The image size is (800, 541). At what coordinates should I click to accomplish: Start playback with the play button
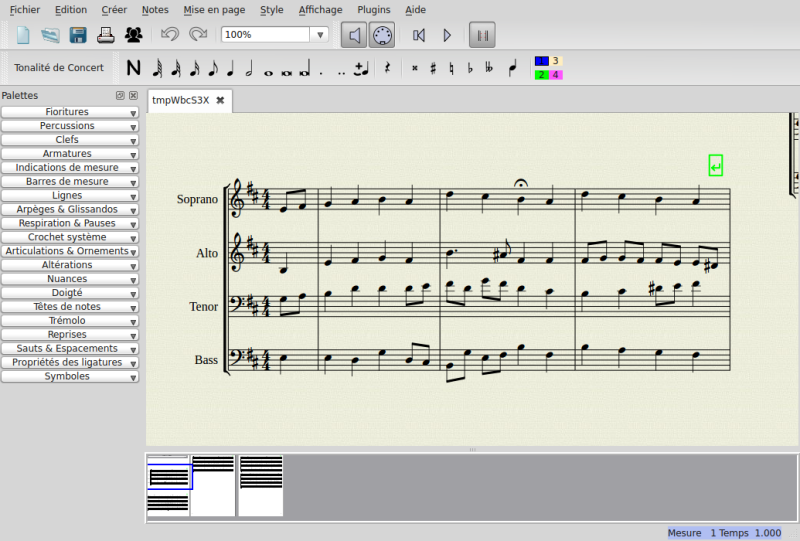[447, 35]
